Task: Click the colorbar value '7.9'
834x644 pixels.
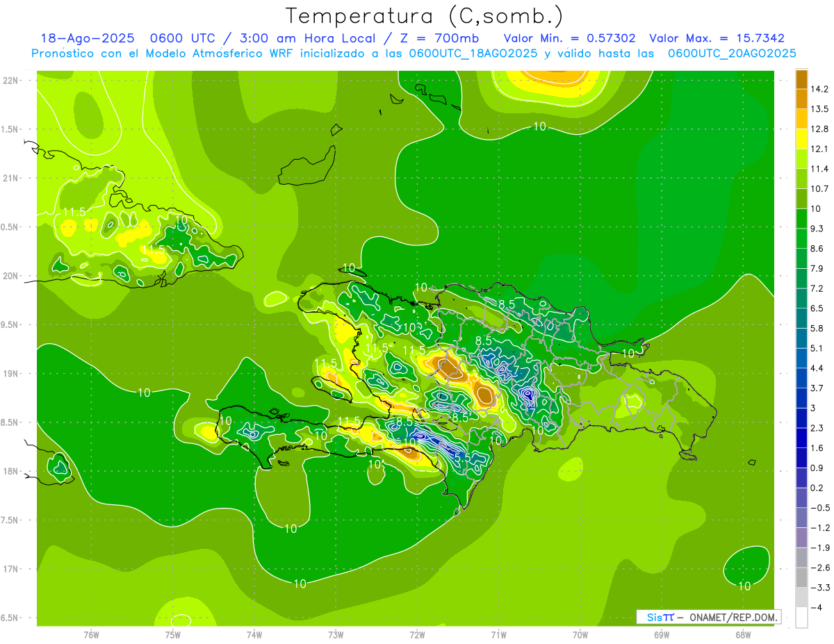Action: tap(818, 268)
